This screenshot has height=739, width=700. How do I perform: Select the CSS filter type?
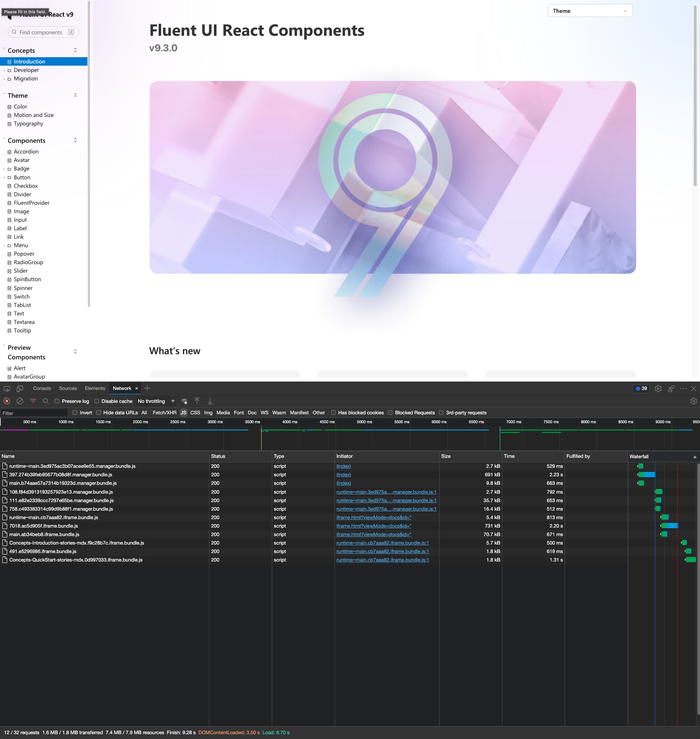point(195,412)
